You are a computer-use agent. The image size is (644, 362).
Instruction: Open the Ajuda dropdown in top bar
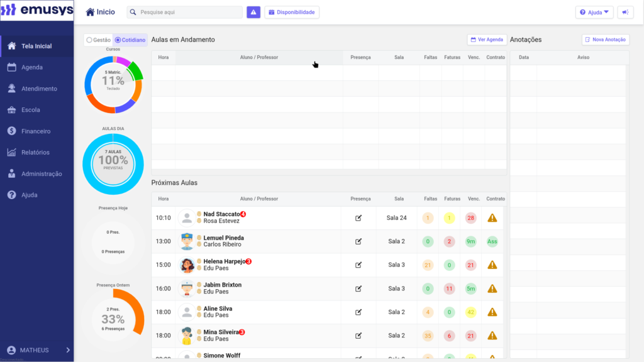tap(594, 13)
